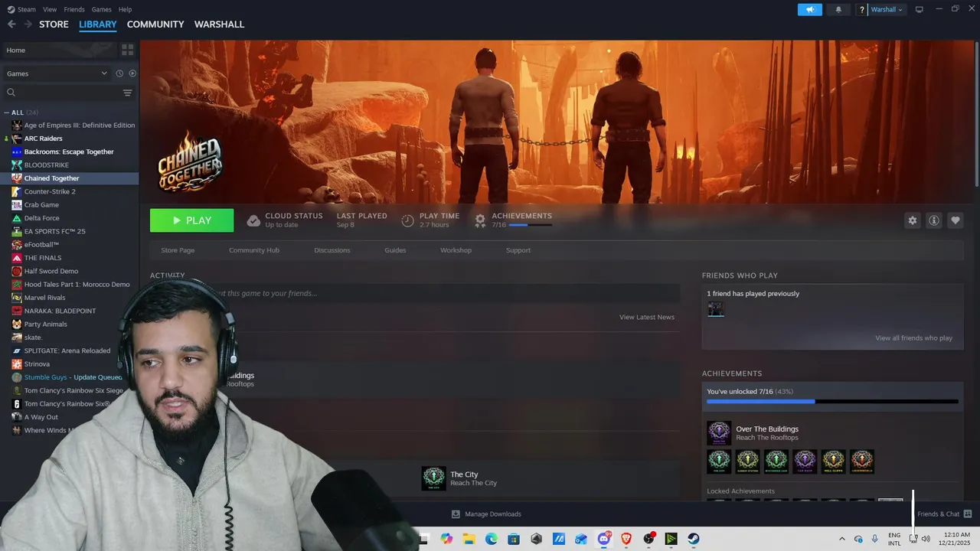Screen dimensions: 980x551
Task: Open the Warshall account dropdown
Action: coord(888,9)
